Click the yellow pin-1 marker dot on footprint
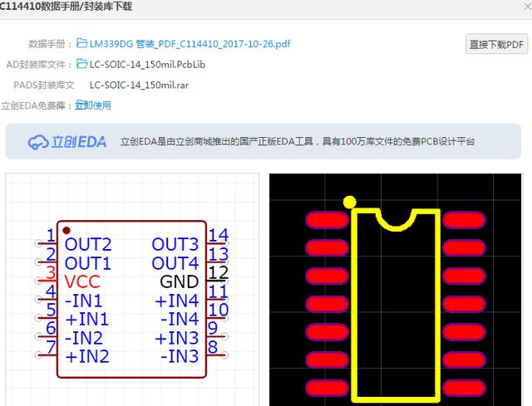 tap(349, 203)
